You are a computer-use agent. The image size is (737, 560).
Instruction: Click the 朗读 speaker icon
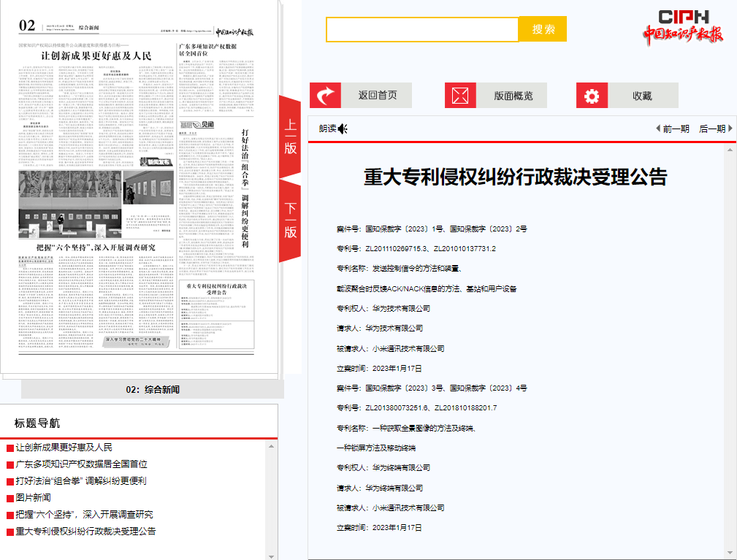tap(343, 129)
